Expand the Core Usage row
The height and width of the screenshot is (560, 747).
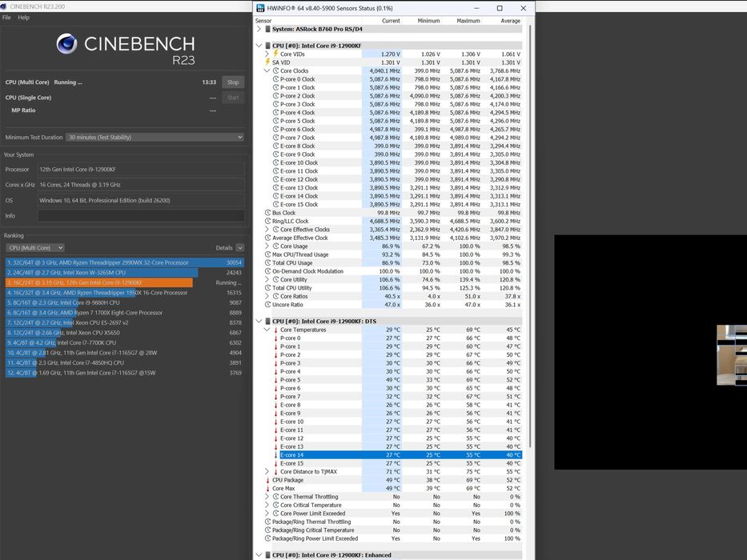(x=267, y=246)
